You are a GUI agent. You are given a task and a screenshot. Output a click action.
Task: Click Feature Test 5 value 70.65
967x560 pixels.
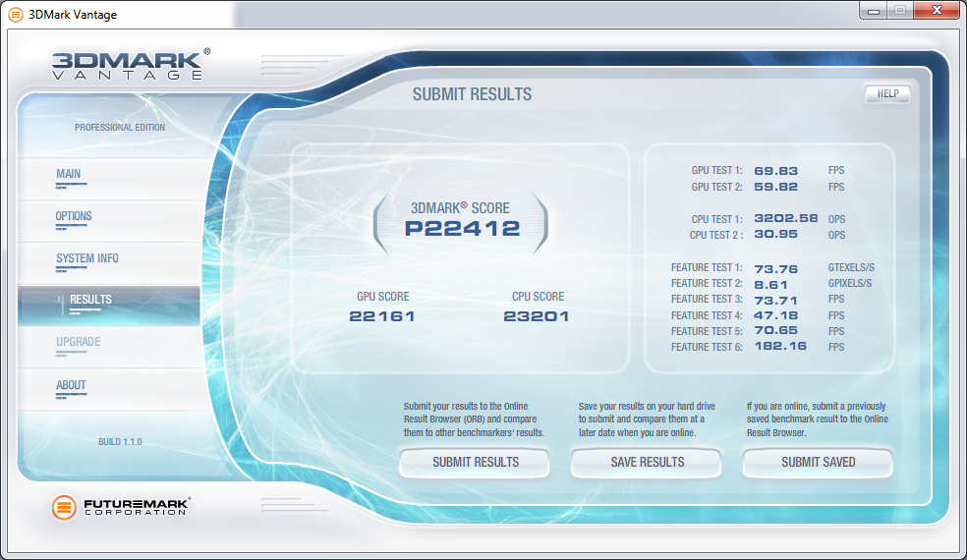(x=775, y=330)
